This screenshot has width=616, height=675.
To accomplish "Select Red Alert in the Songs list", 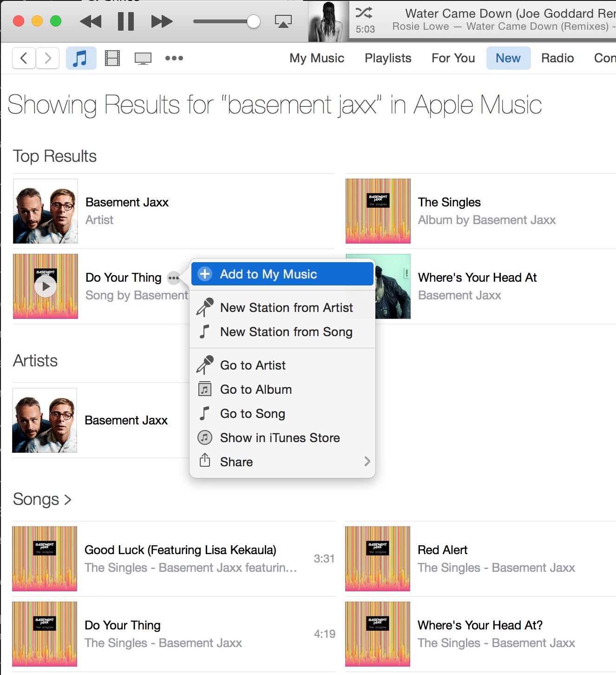I will click(x=442, y=550).
